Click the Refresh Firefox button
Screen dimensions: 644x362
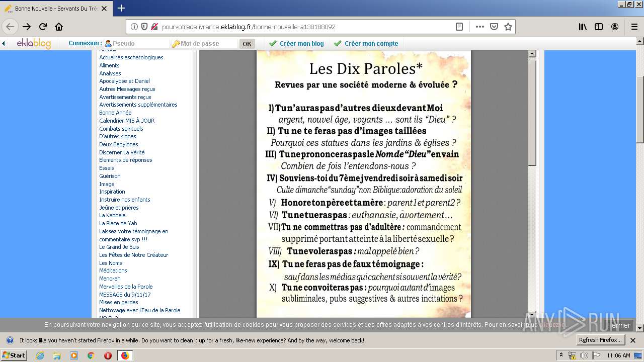(x=601, y=340)
